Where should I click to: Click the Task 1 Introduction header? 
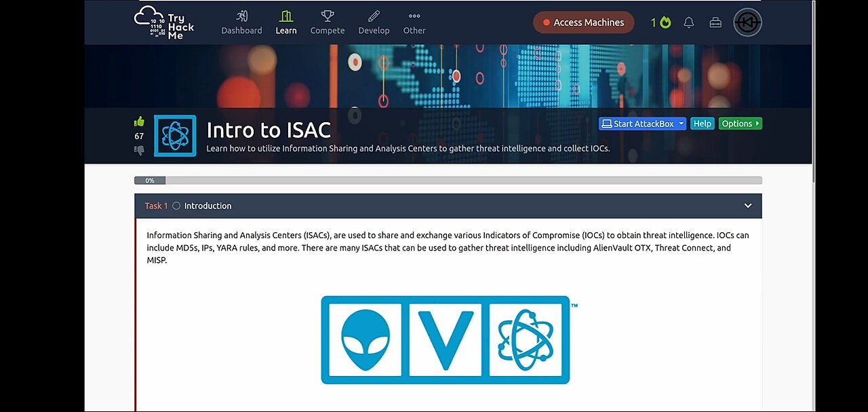point(448,206)
